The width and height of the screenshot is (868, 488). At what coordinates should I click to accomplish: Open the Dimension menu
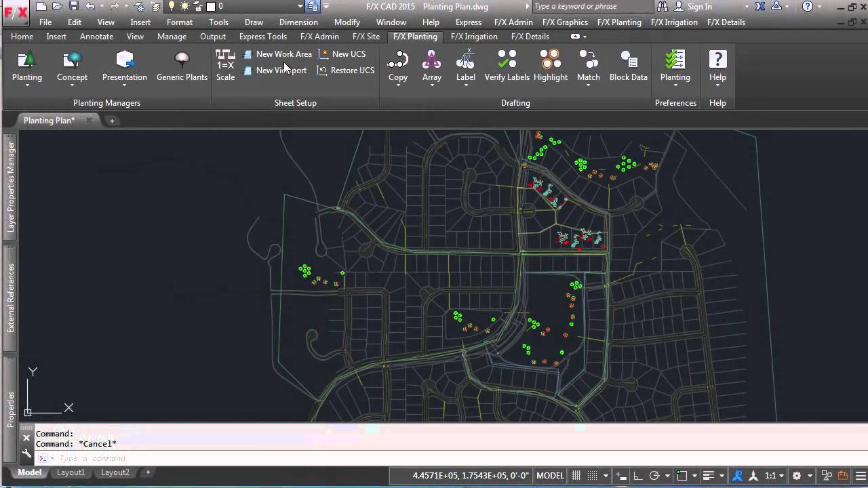[x=298, y=22]
